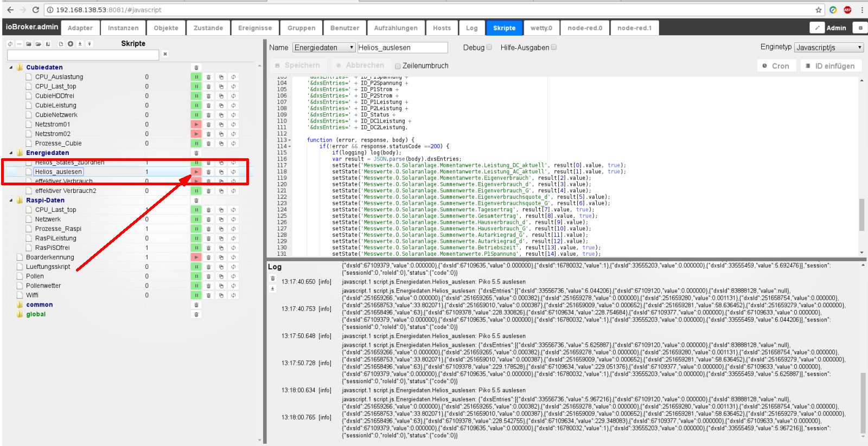868x446 pixels.
Task: Delete the Boarderkennung script
Action: click(x=208, y=257)
